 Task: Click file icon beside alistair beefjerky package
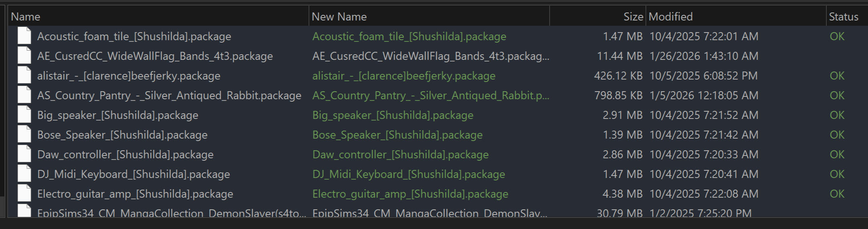24,76
